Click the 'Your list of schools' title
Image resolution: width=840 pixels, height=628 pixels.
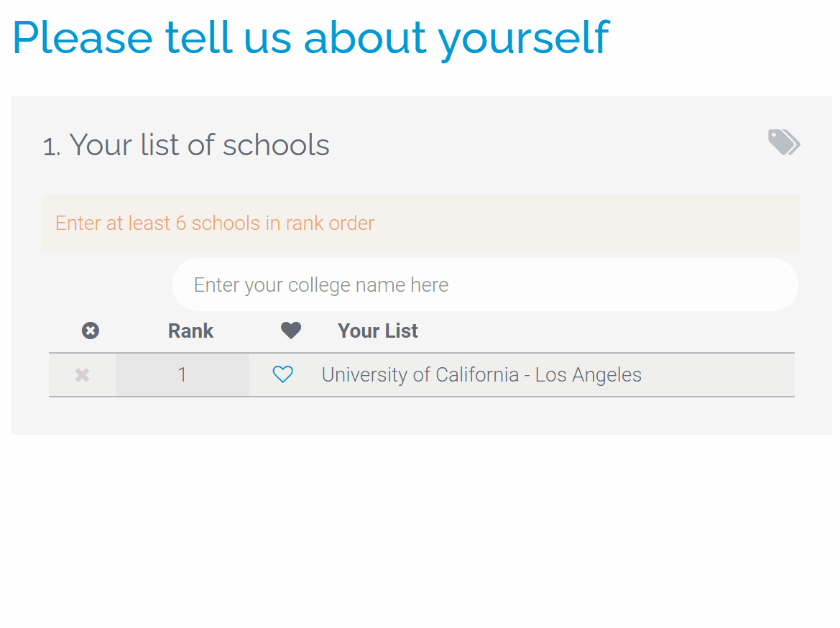pyautogui.click(x=185, y=144)
